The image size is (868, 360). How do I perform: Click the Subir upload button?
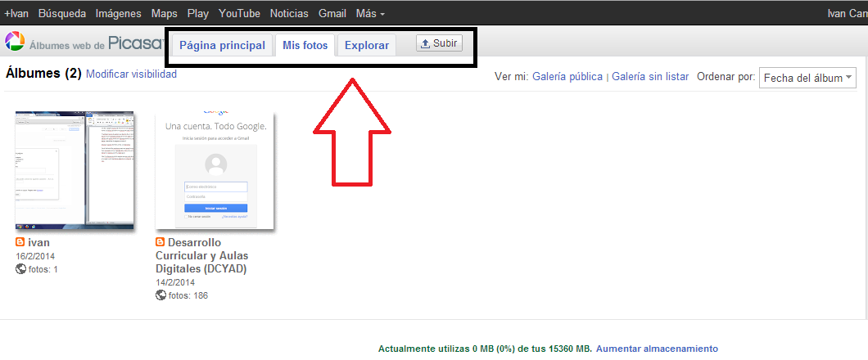coord(439,43)
